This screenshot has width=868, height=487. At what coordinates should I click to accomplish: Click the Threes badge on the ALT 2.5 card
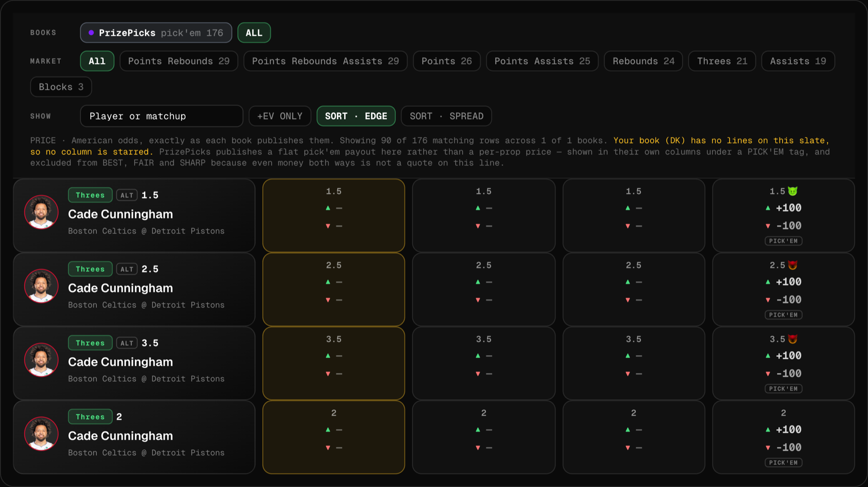point(90,269)
